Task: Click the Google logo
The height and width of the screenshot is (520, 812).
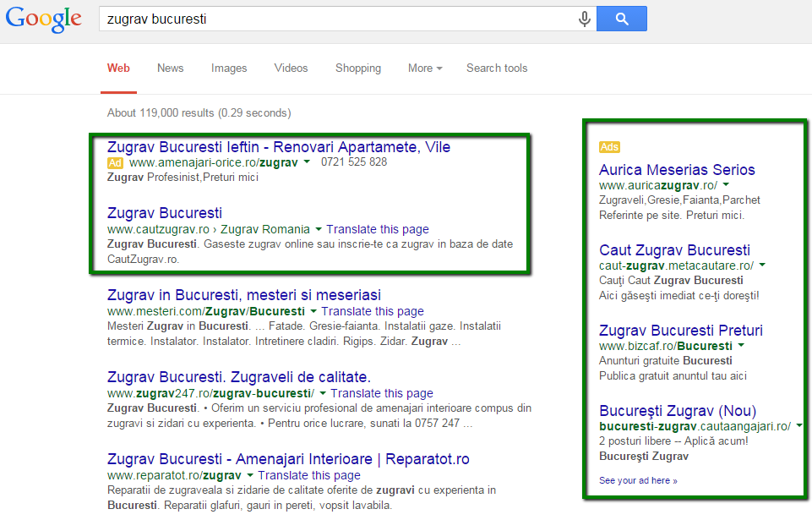Action: [x=43, y=19]
